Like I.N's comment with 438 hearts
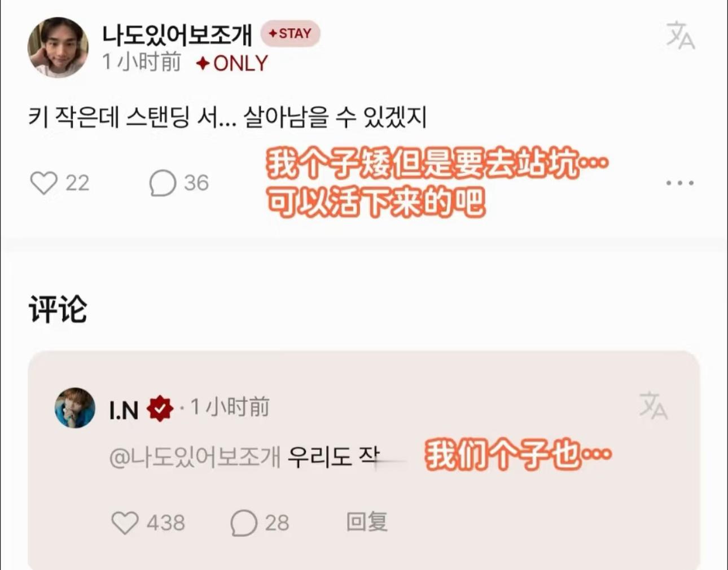728x570 pixels. coord(125,523)
